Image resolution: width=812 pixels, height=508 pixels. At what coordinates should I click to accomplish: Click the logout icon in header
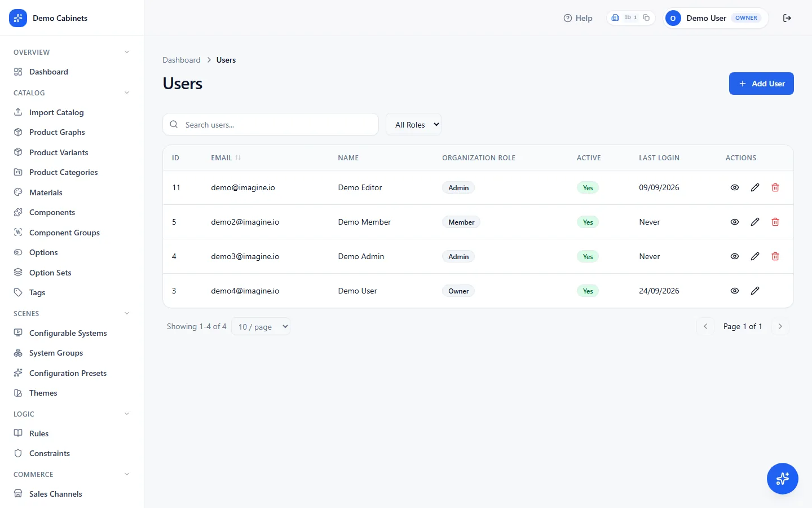(x=787, y=18)
